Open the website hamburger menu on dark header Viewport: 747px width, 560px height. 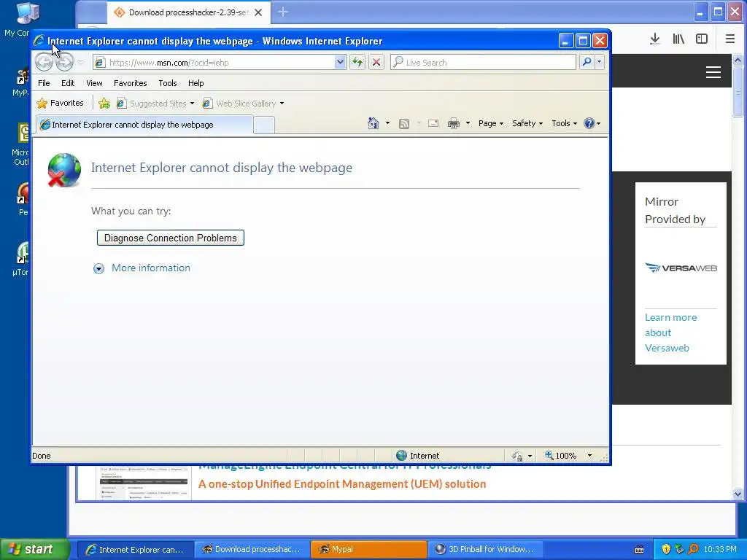click(x=713, y=72)
